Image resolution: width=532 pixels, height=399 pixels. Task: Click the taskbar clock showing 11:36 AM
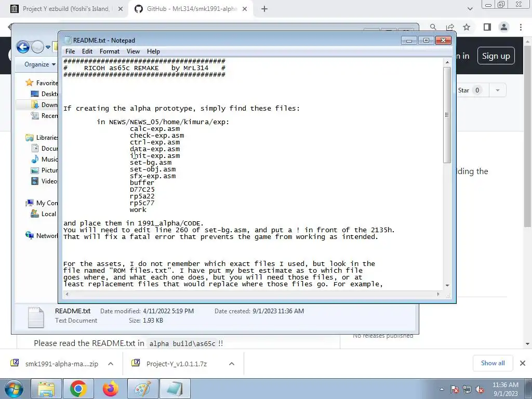tap(505, 389)
